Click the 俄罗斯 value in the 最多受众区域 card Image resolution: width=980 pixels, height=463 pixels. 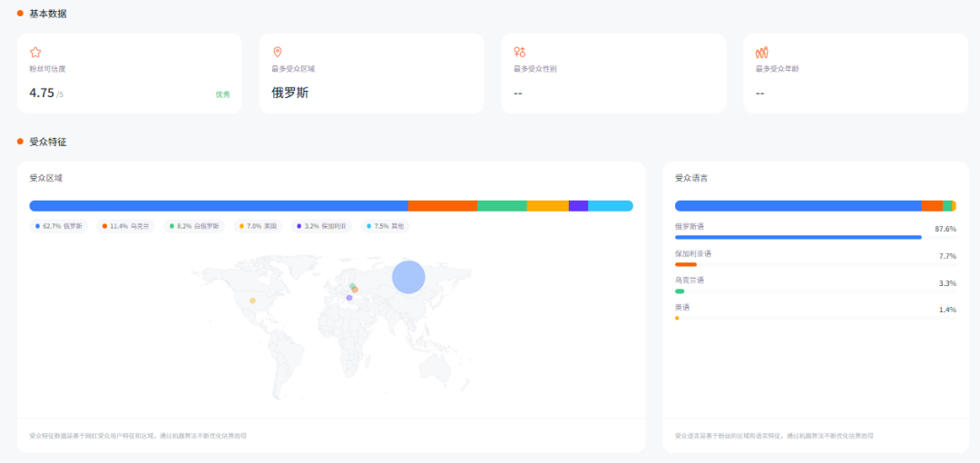(x=290, y=94)
